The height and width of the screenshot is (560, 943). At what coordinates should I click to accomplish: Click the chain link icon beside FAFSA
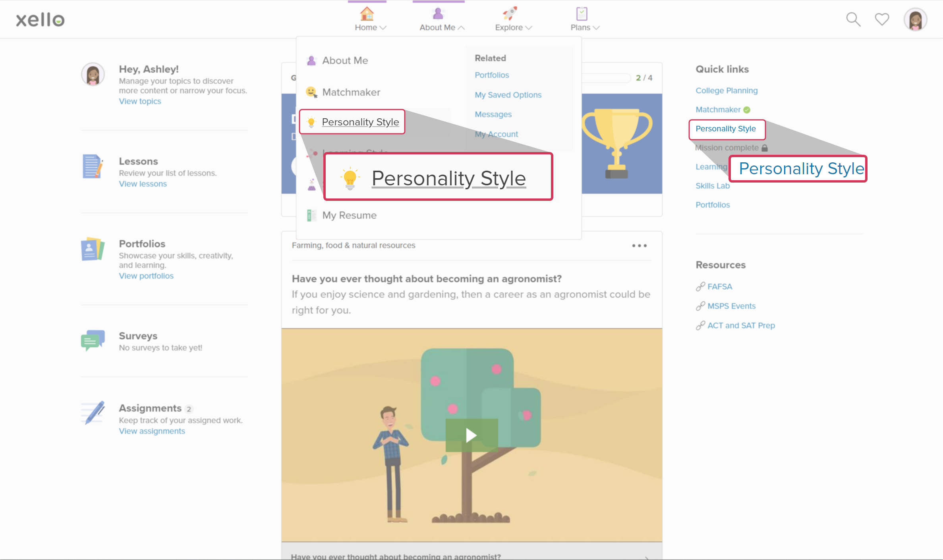(x=700, y=287)
